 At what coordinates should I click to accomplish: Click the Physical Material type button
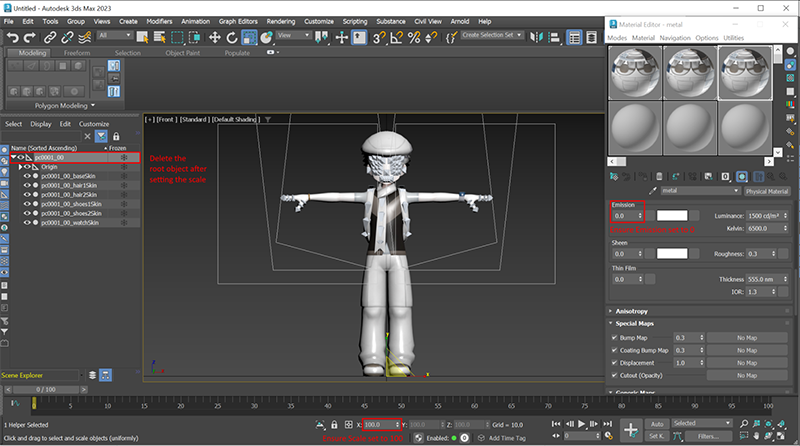pos(769,191)
